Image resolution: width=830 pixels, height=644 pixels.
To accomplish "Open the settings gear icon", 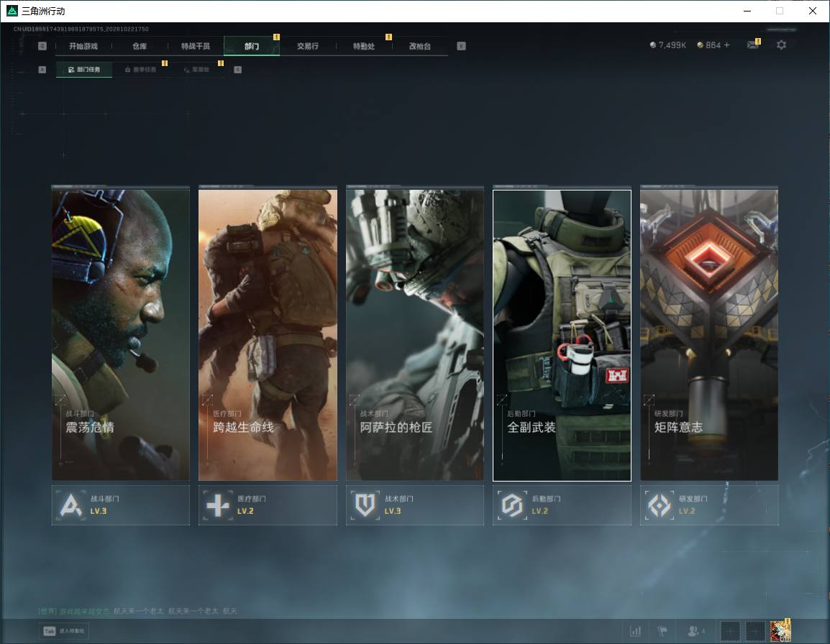I will tap(781, 45).
